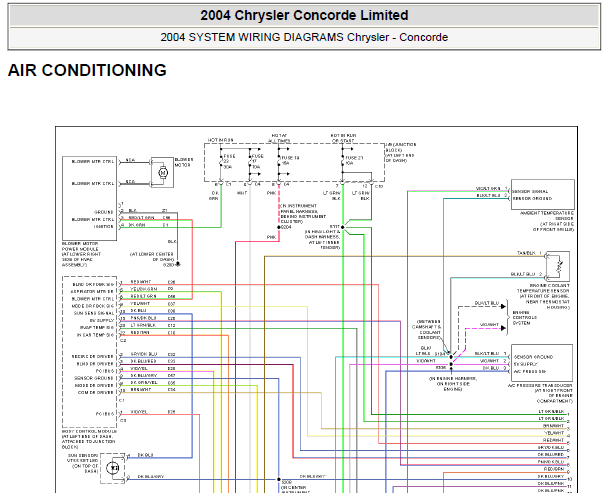This screenshot has height=493, width=609.
Task: Click the '2004 SYSTEM WIRING DIAGRAMS Chrysler - Concorde' subtitle
Action: pyautogui.click(x=304, y=37)
